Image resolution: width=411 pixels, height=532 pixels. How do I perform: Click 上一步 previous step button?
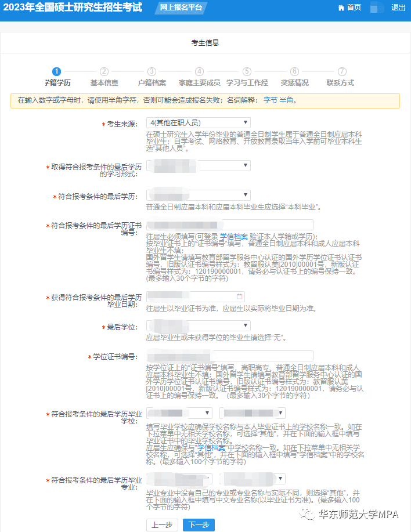coord(162,525)
